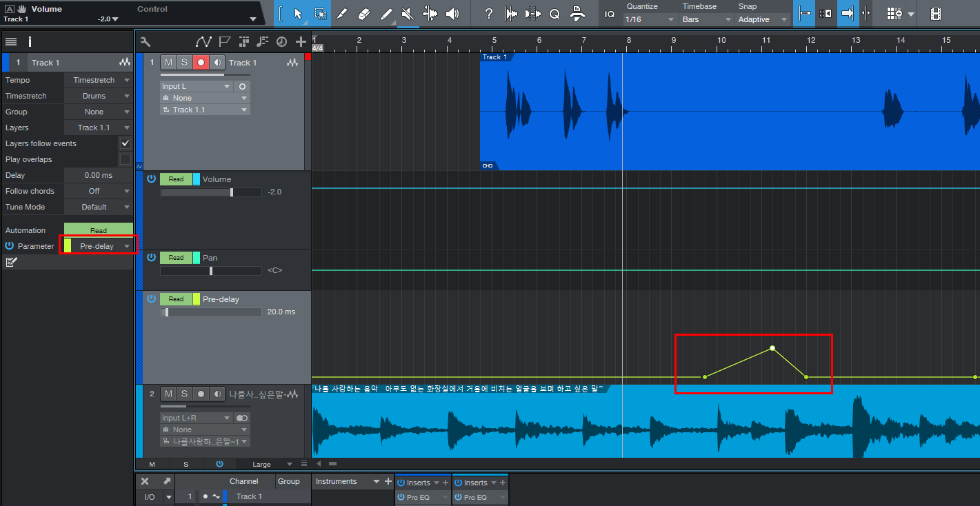Disarm record on Track 1

click(201, 62)
